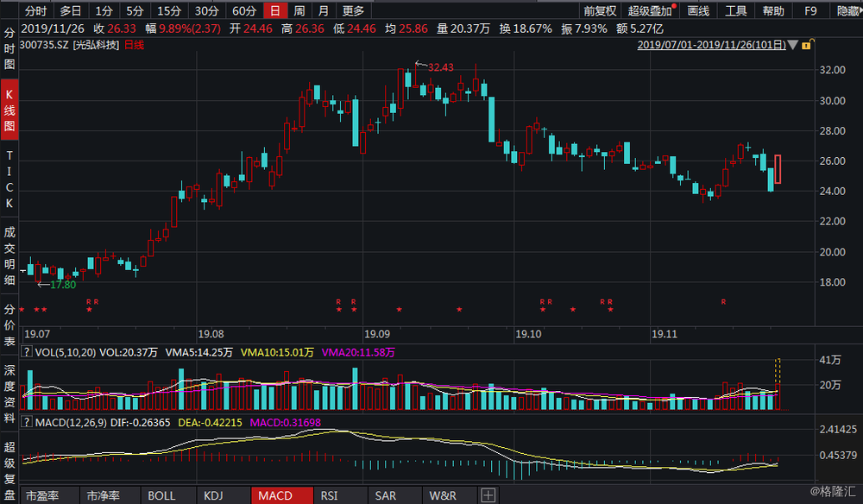Image resolution: width=863 pixels, height=504 pixels.
Task: Click the dashed yellow latest volume bar
Action: coord(778,384)
